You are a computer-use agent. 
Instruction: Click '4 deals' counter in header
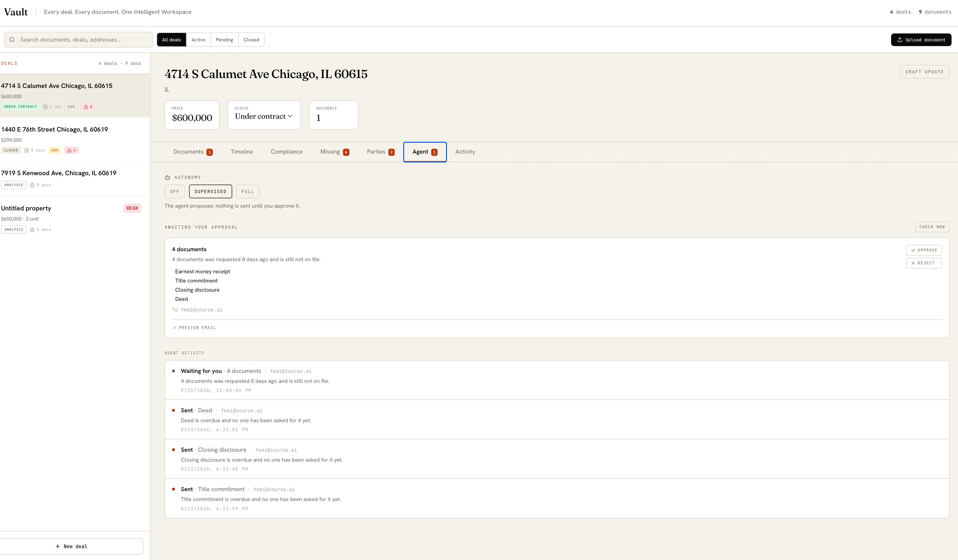tap(900, 12)
